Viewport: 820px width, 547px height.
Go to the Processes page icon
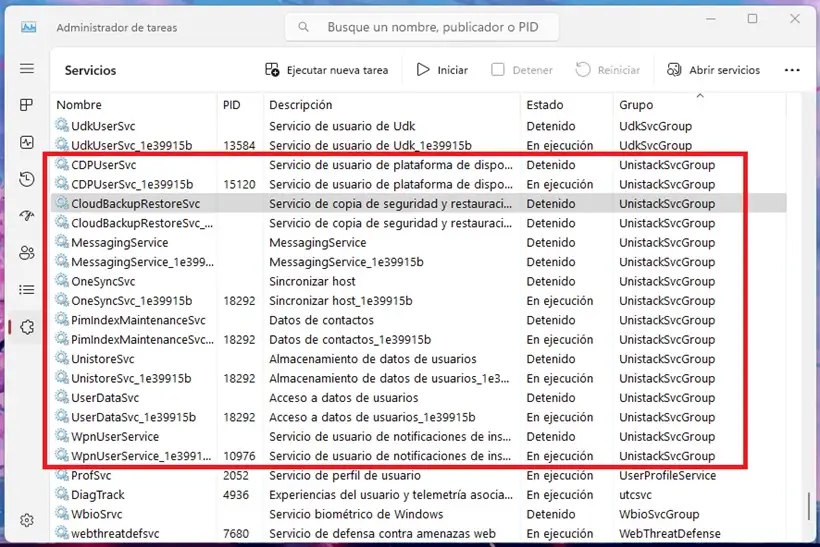[27, 105]
